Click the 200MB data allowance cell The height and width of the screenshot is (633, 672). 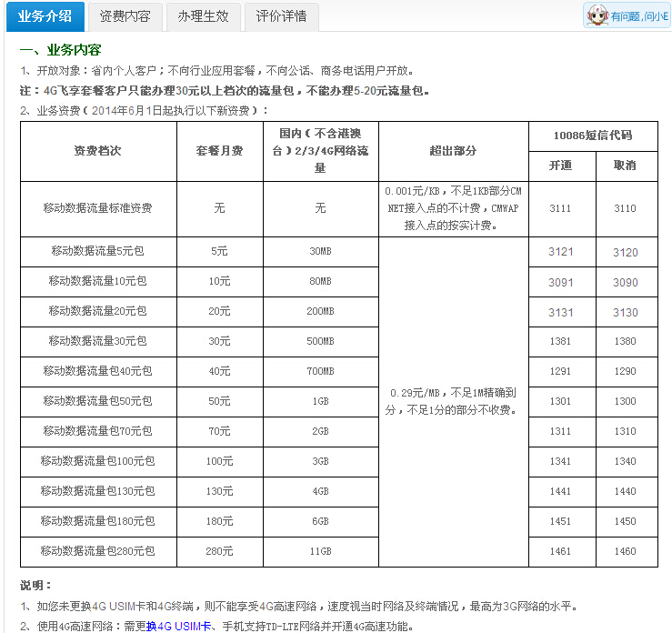[321, 312]
